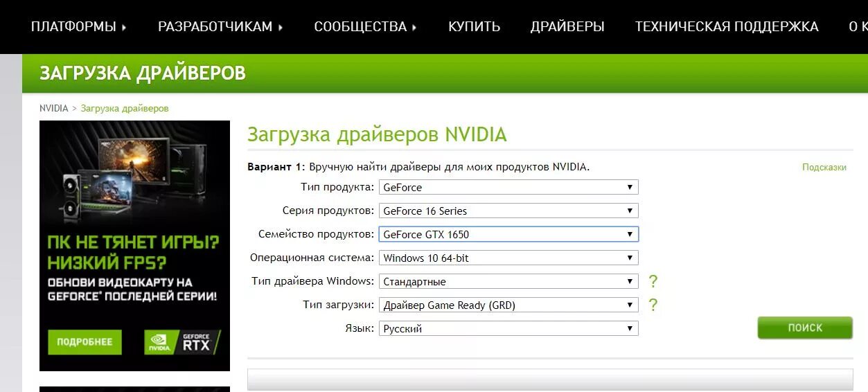Open the РАЗРАБОТЧИКАМ menu
Screen dimensions: 868x392
click(221, 27)
